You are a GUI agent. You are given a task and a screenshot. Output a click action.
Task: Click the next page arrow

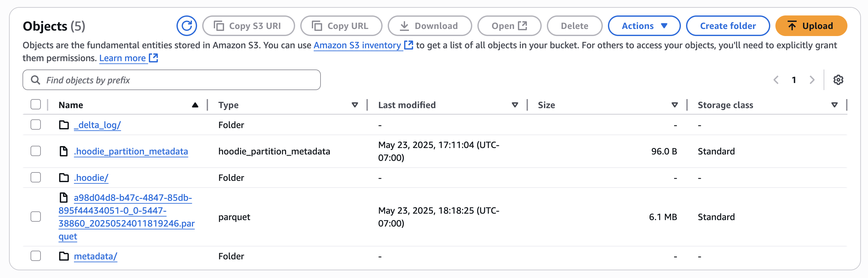[x=812, y=80]
